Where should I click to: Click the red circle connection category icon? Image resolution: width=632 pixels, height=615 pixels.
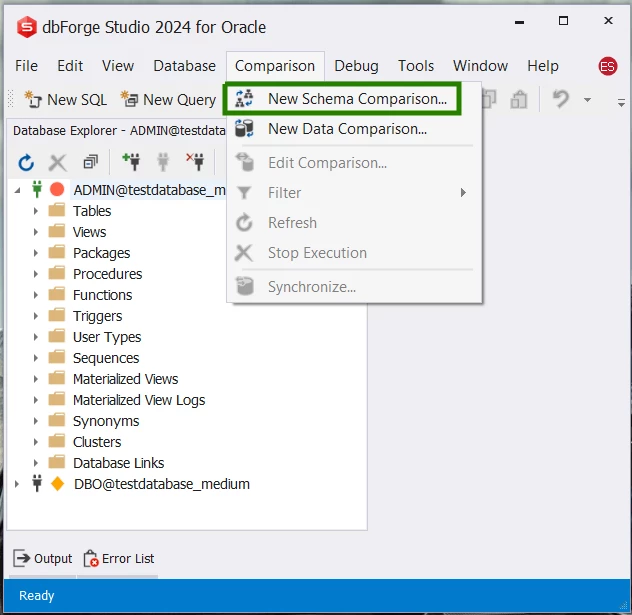[57, 189]
